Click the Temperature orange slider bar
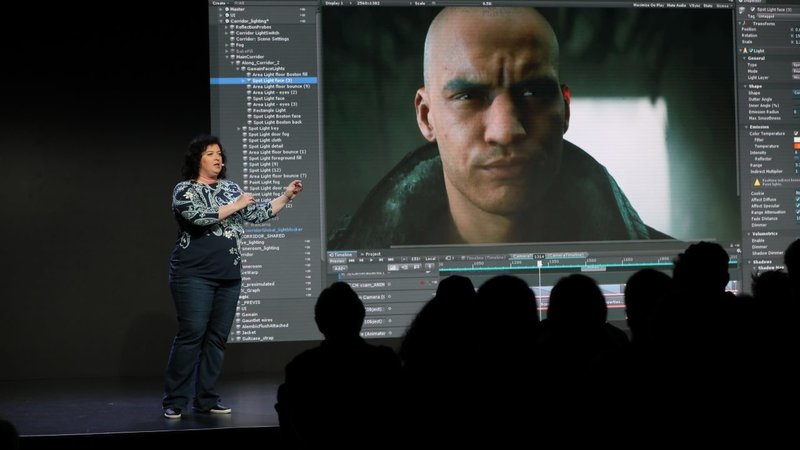Screen dimensions: 800x450 point(797,146)
